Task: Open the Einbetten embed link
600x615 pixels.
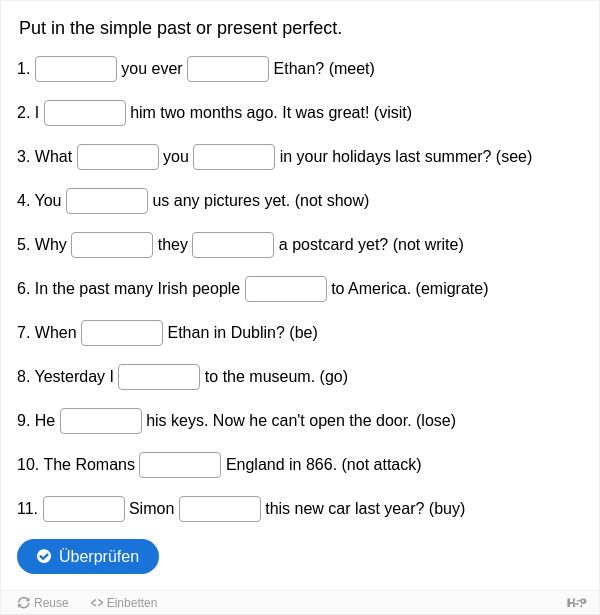Action: click(x=124, y=602)
